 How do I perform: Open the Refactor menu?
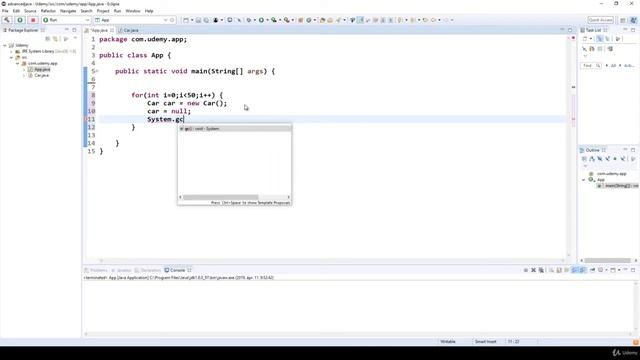point(48,11)
